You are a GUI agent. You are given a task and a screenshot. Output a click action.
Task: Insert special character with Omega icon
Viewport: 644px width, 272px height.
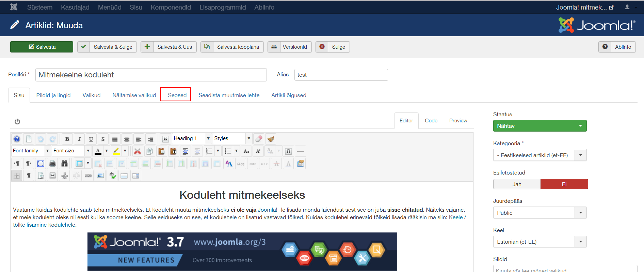[288, 151]
